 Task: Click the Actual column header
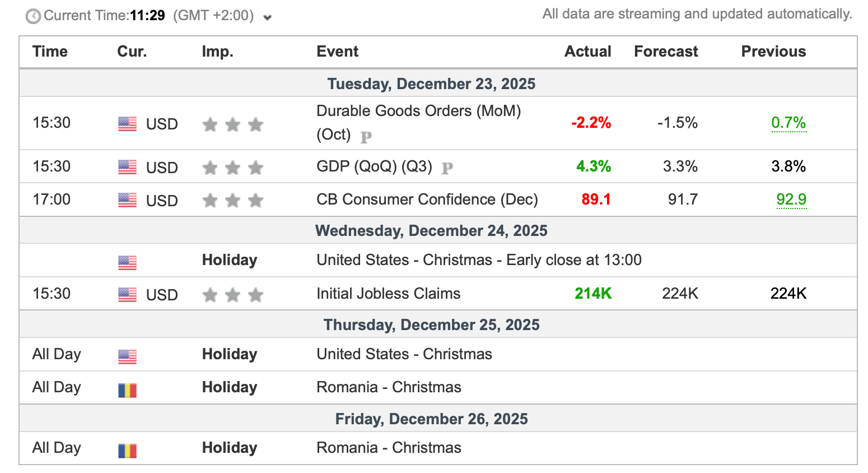(x=587, y=52)
